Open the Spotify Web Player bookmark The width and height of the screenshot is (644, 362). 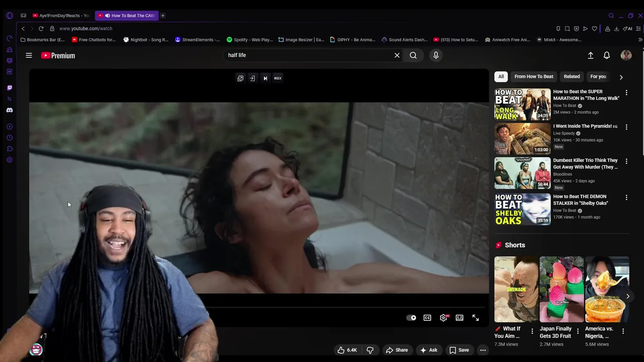point(250,40)
